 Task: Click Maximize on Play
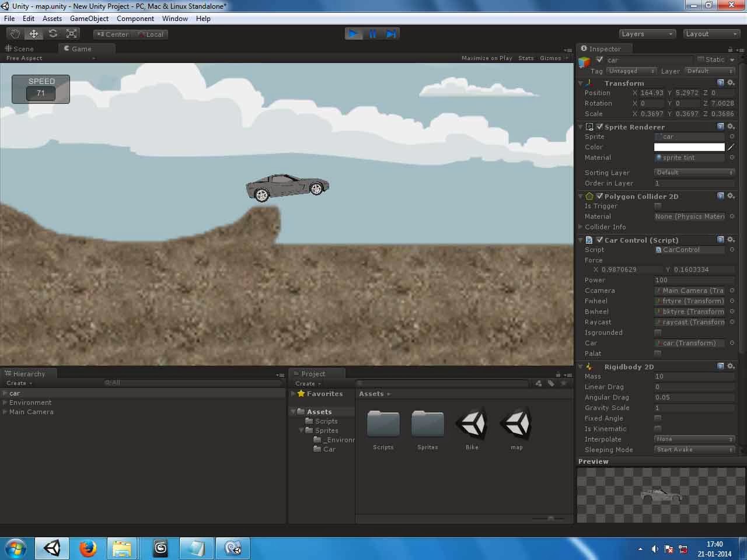point(487,58)
